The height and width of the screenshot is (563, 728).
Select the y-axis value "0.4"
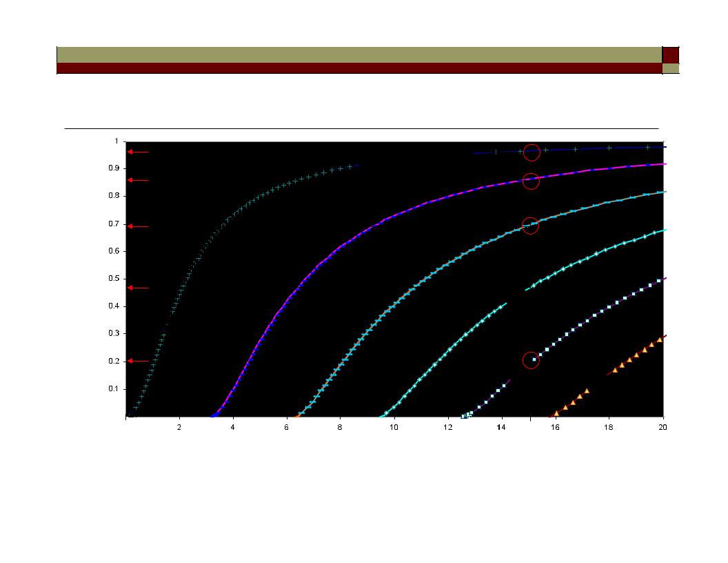coord(114,306)
